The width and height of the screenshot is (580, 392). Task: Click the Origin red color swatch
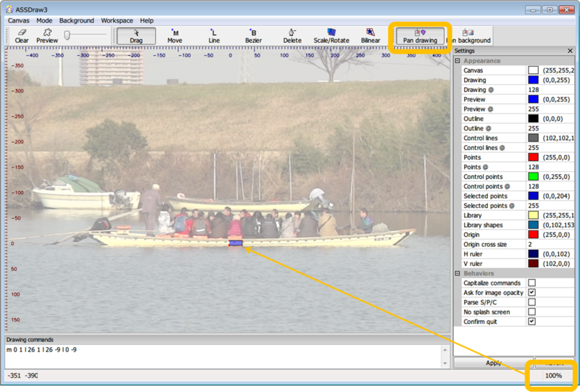click(533, 235)
